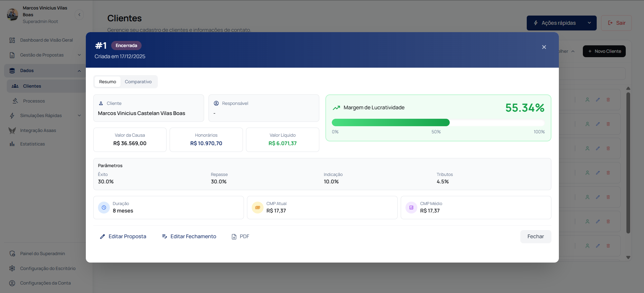644x293 pixels.
Task: Click the Sair logout button
Action: 616,23
